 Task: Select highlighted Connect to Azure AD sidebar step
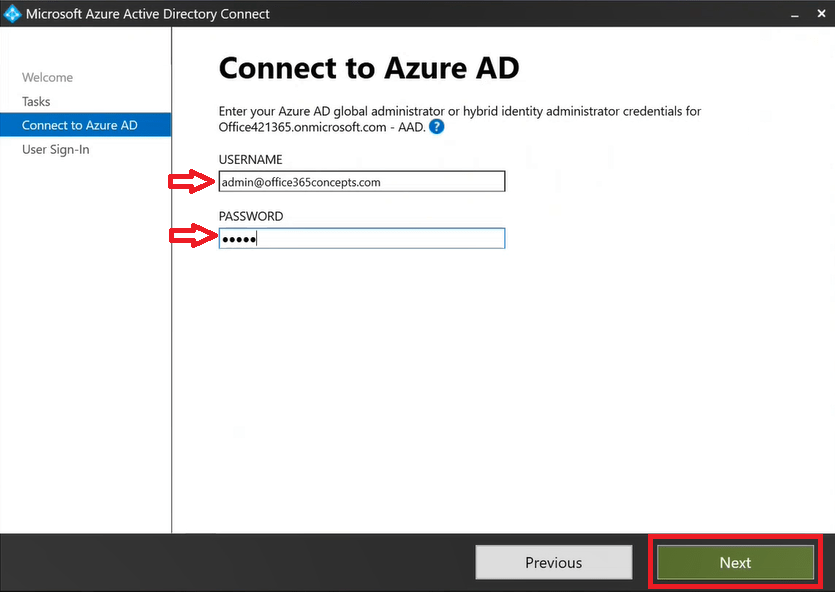pos(80,125)
